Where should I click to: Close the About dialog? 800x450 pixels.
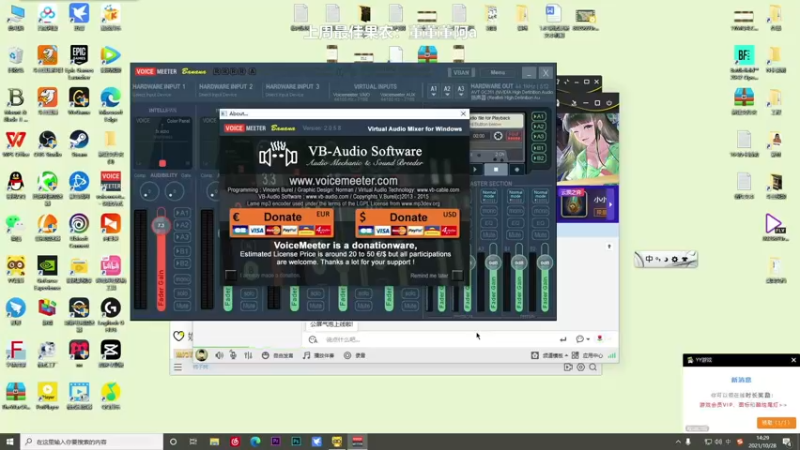pyautogui.click(x=463, y=113)
